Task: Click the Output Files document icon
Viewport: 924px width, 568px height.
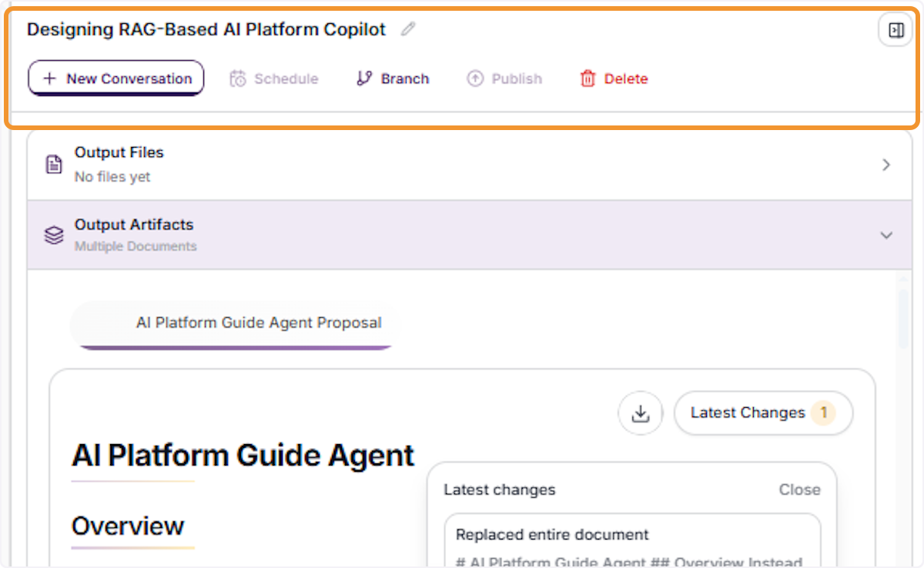Action: click(54, 165)
